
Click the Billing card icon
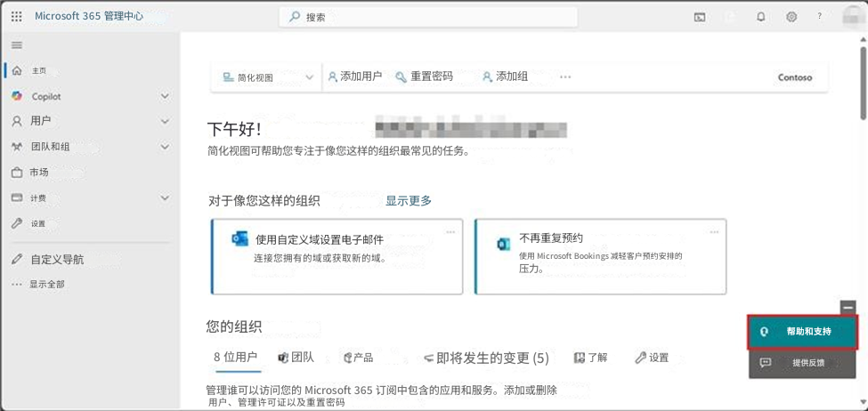coord(17,197)
